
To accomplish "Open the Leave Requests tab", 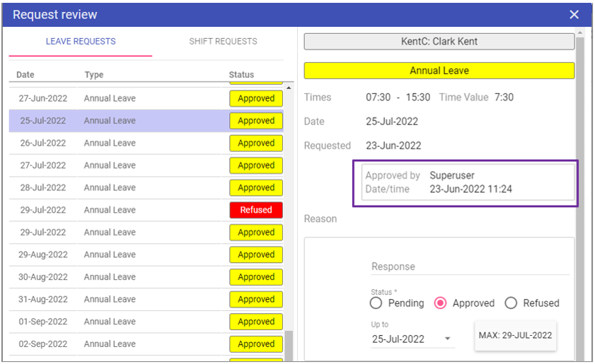I will coord(81,42).
